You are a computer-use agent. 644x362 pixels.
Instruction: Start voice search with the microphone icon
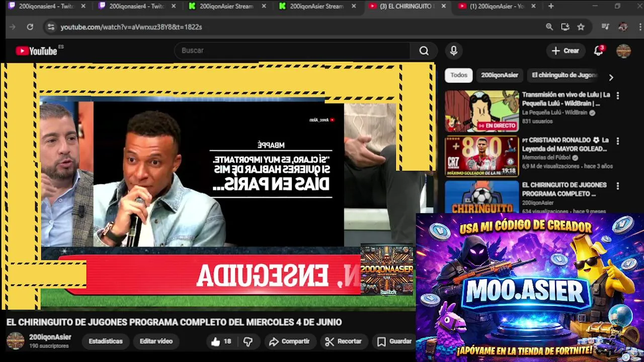pos(453,50)
